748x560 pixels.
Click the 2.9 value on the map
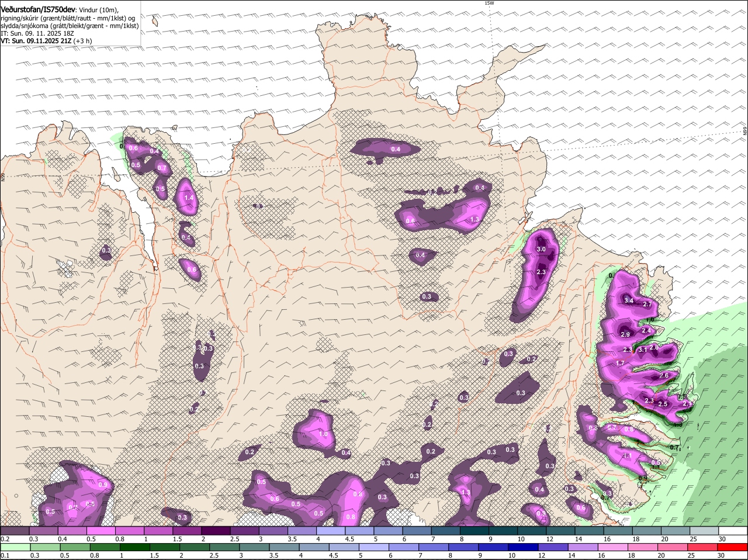[625, 334]
